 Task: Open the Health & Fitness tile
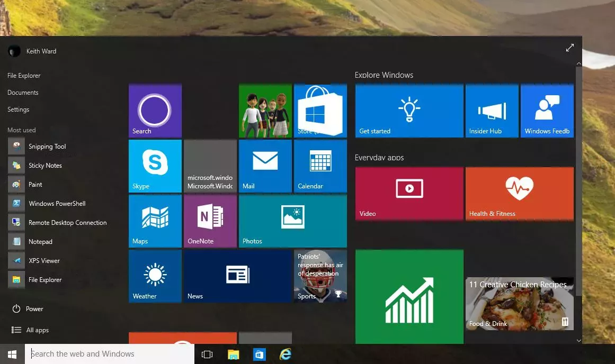point(519,194)
